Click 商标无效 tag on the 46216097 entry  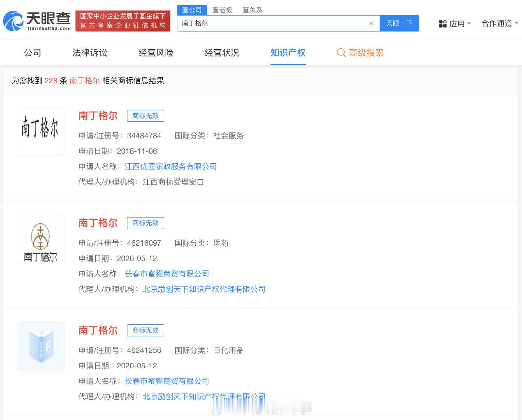pos(145,223)
